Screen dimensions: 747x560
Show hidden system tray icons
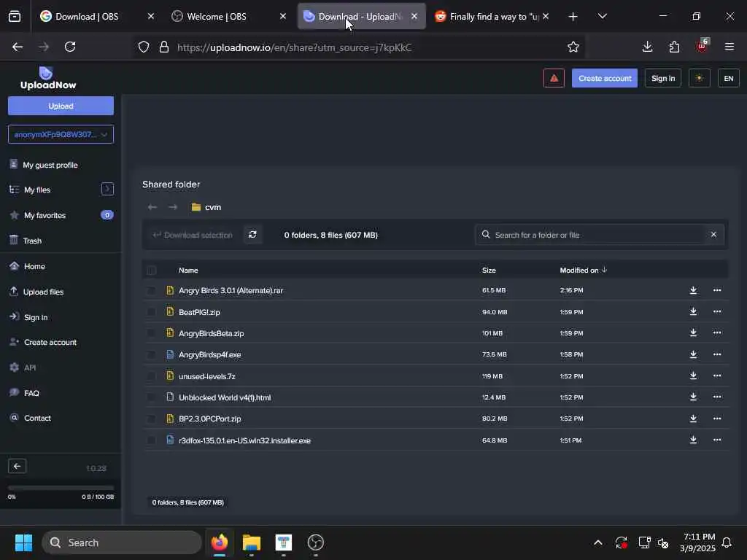[x=598, y=542]
